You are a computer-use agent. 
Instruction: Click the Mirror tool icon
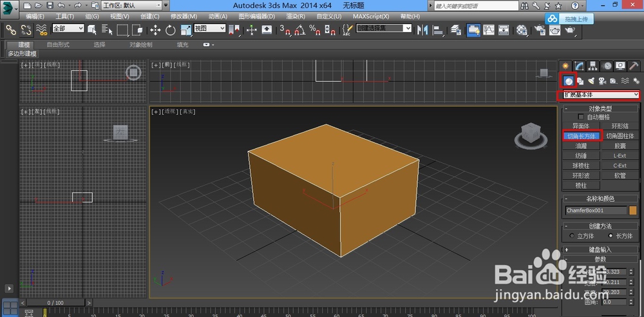[x=422, y=30]
